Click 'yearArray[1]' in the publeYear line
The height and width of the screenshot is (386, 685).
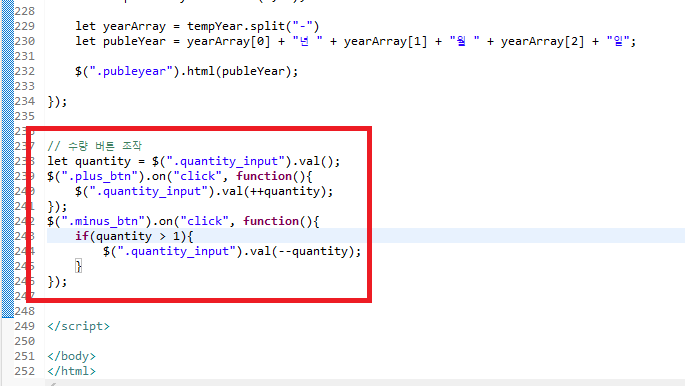[x=385, y=41]
